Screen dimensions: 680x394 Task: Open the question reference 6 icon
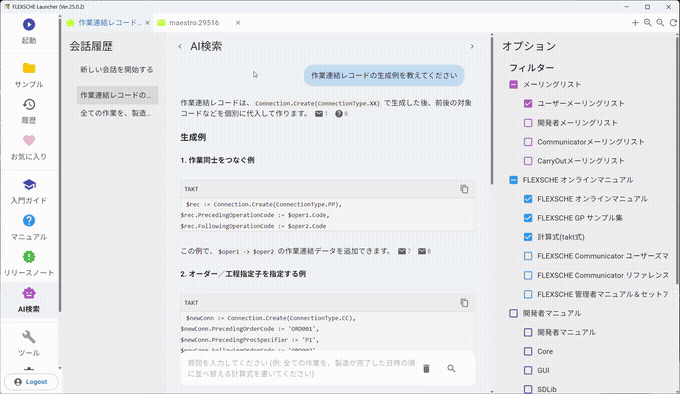tap(339, 114)
